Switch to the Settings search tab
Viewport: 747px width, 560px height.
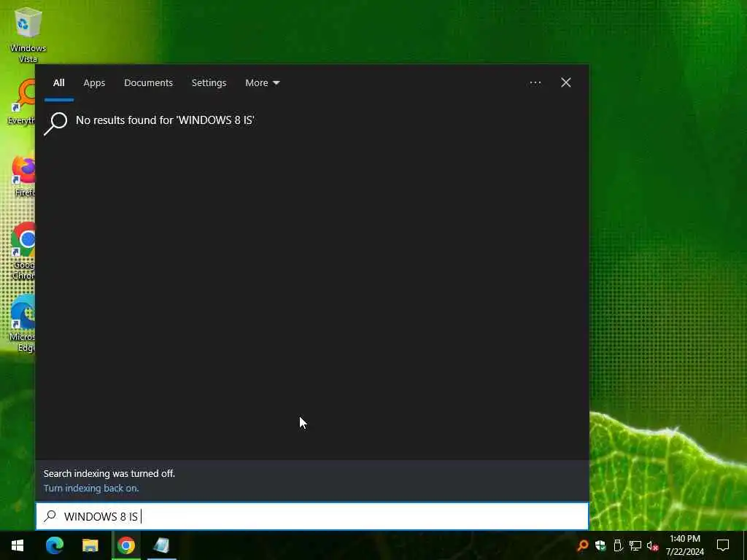click(209, 83)
